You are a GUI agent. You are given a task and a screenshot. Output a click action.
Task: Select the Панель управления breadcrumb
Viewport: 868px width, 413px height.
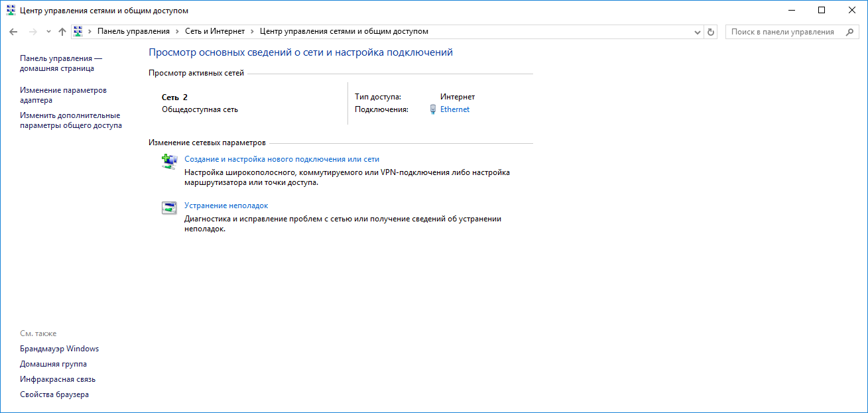pos(133,31)
